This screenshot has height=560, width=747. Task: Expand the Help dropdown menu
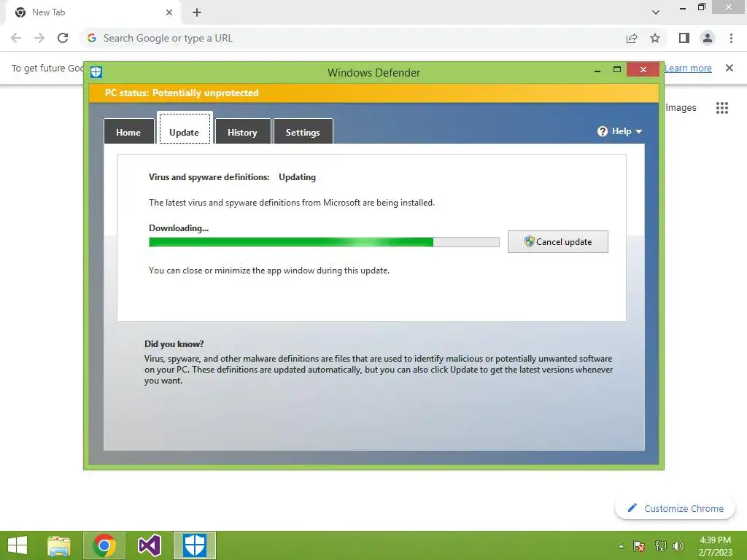[620, 131]
